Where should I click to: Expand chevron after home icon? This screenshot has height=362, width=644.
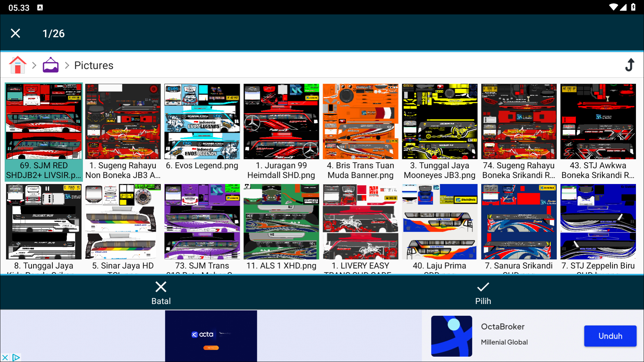point(34,65)
